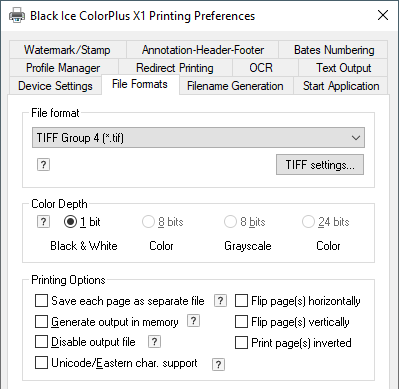Open the Profile Manager tab
The image size is (399, 389).
click(x=63, y=68)
